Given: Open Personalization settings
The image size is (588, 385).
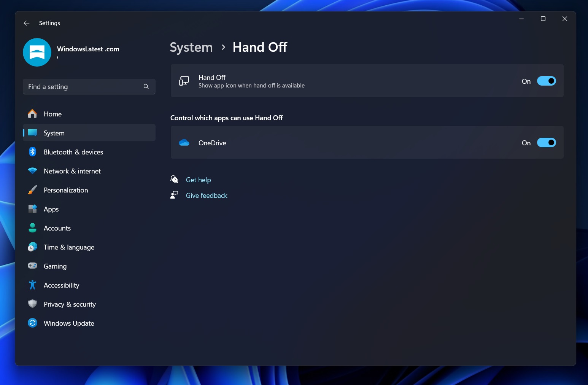Looking at the screenshot, I should tap(89, 190).
